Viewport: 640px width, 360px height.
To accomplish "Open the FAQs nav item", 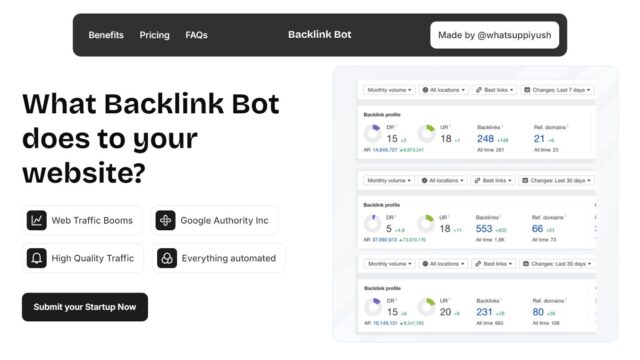I will pyautogui.click(x=196, y=35).
